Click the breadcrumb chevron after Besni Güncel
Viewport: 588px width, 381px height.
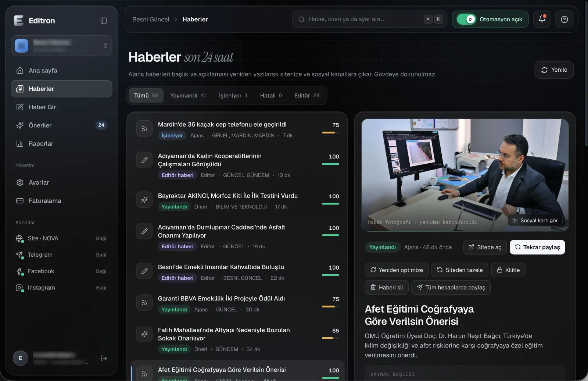point(176,19)
